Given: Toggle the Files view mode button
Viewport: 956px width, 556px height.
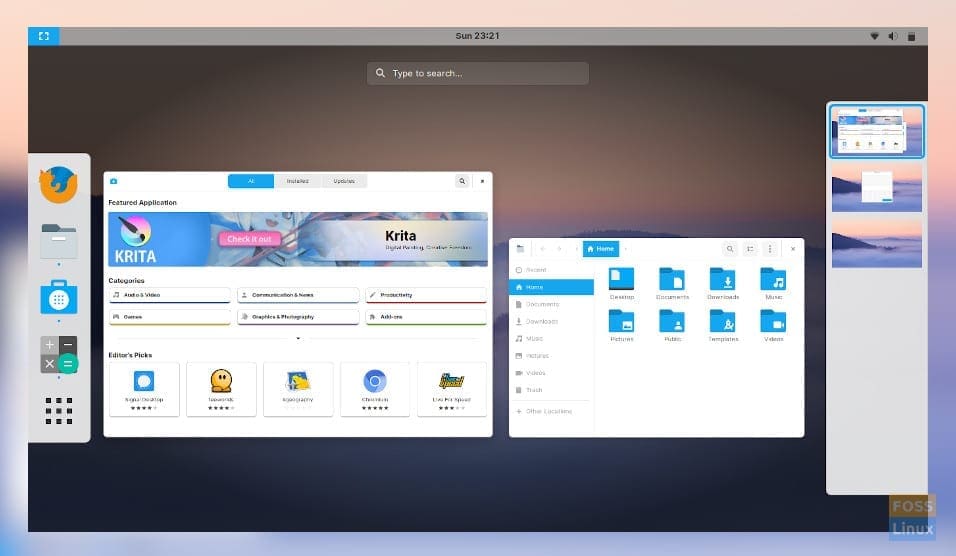Looking at the screenshot, I should [x=750, y=249].
